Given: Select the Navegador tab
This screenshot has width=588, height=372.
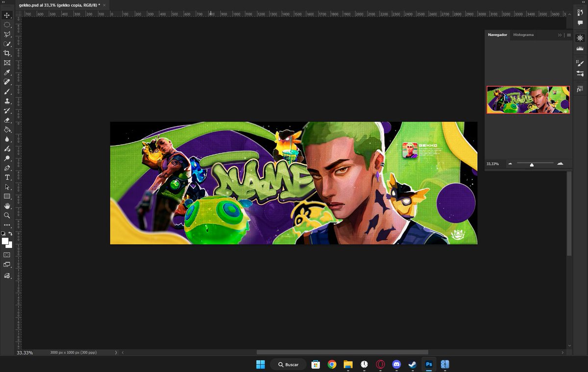Looking at the screenshot, I should pos(497,35).
